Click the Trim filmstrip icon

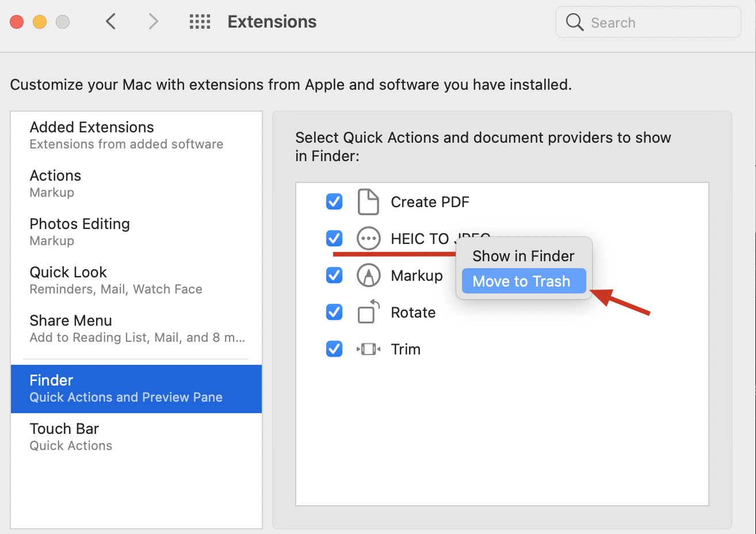368,349
